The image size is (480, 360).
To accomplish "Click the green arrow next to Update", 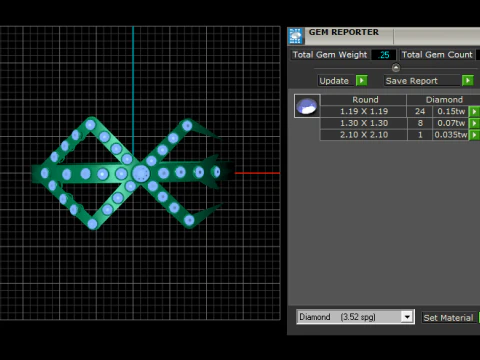I will tap(362, 81).
